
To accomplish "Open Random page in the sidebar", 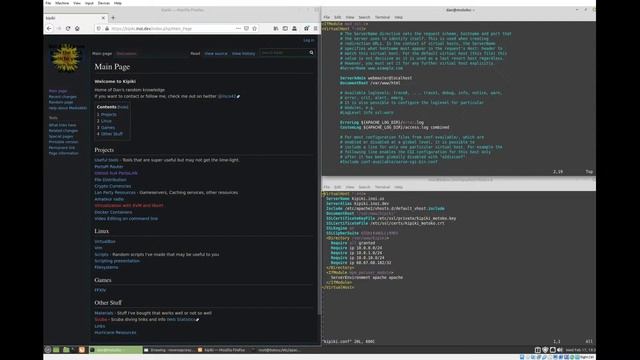I will tap(61, 102).
